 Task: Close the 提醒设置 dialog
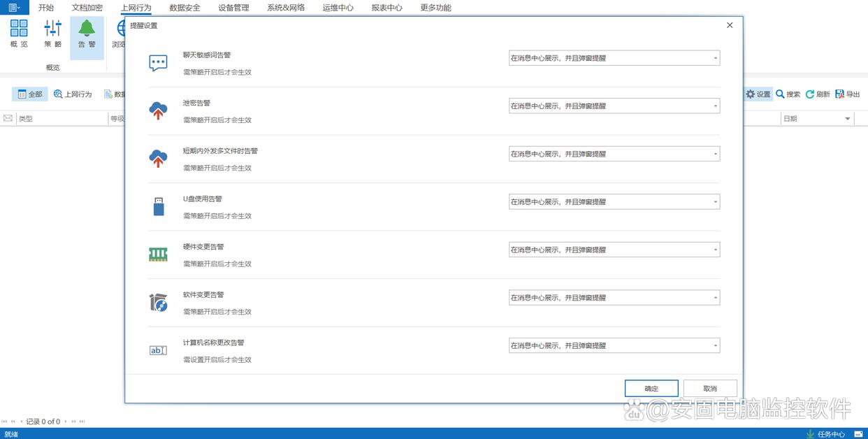click(730, 25)
